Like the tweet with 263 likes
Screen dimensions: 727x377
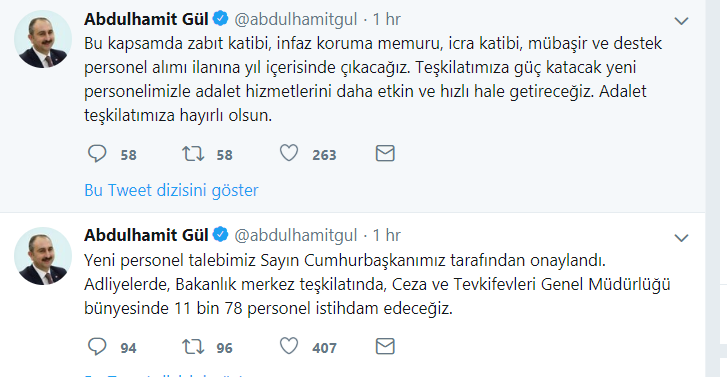(289, 153)
